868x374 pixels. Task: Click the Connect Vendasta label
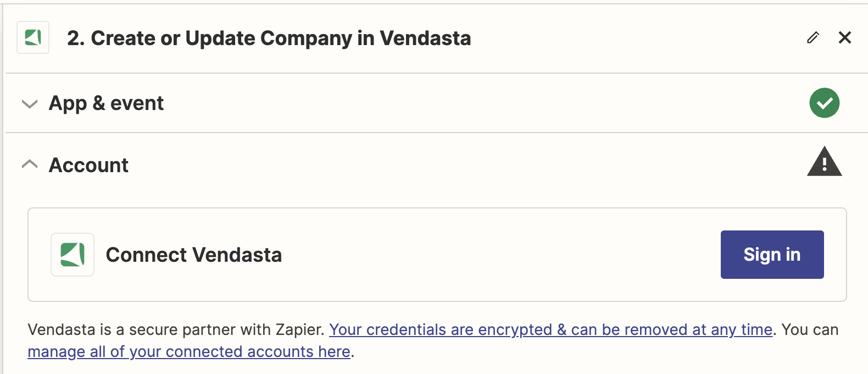point(194,255)
